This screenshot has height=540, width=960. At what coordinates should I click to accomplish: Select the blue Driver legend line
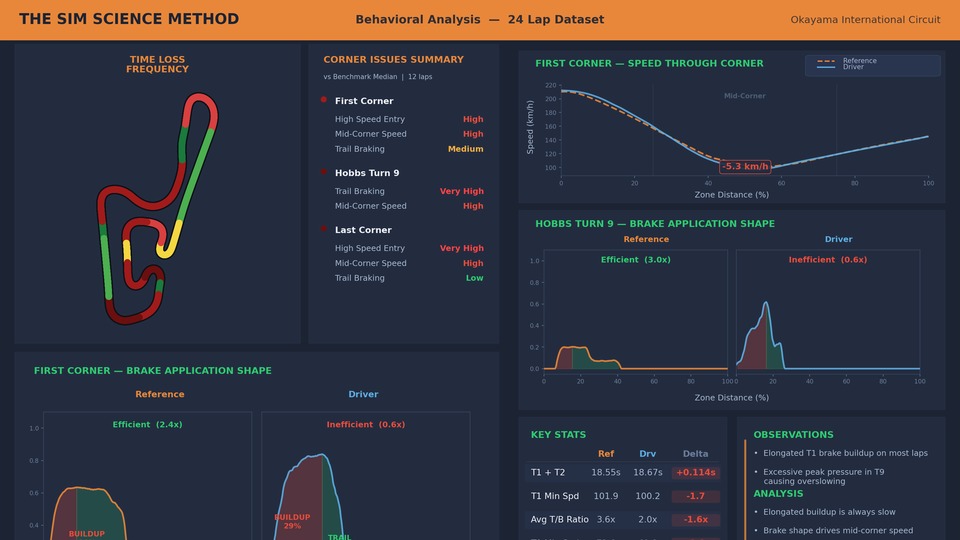826,67
